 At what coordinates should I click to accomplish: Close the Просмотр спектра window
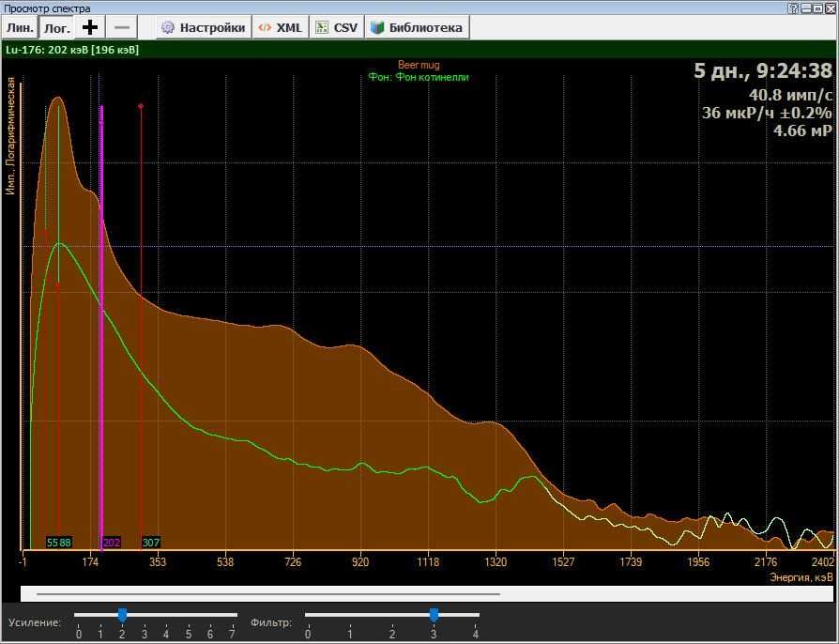click(x=830, y=8)
